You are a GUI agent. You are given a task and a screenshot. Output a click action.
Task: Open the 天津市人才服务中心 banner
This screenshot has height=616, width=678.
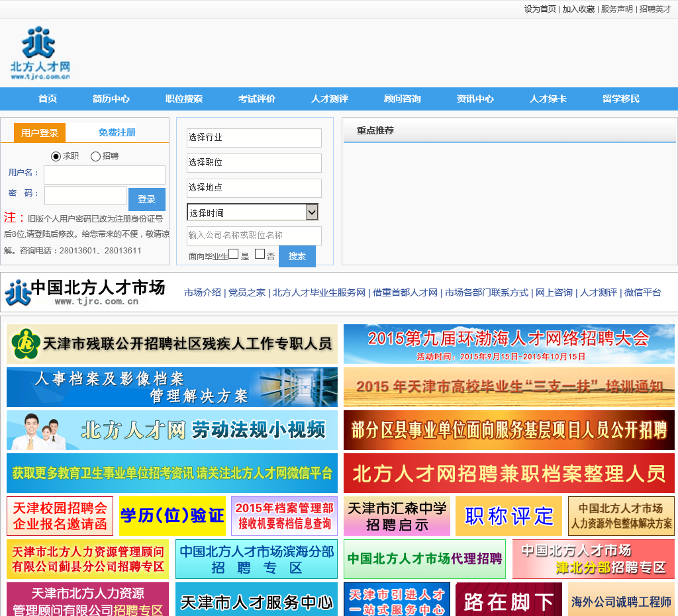[x=256, y=599]
